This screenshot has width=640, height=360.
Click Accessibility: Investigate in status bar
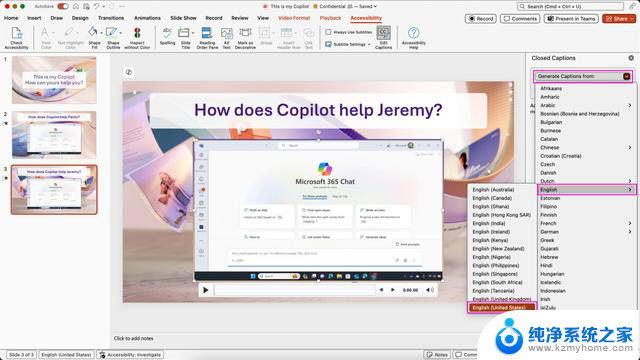coord(131,355)
